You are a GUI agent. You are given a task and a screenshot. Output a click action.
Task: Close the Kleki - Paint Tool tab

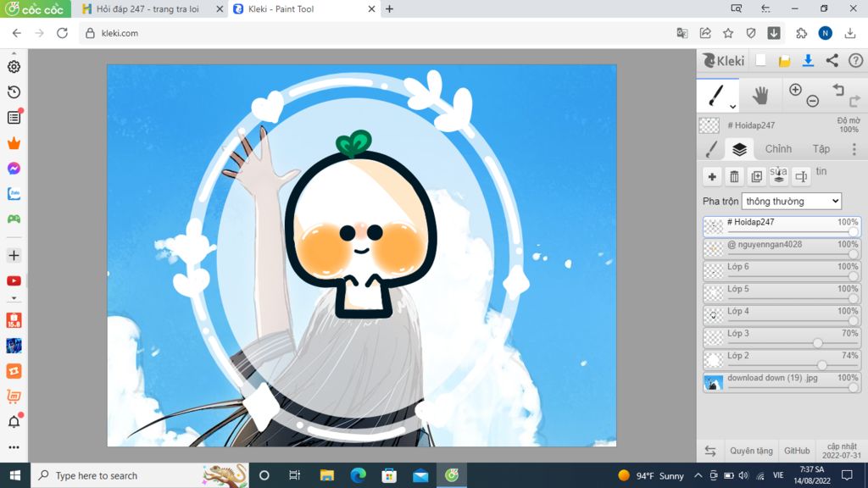pos(371,8)
